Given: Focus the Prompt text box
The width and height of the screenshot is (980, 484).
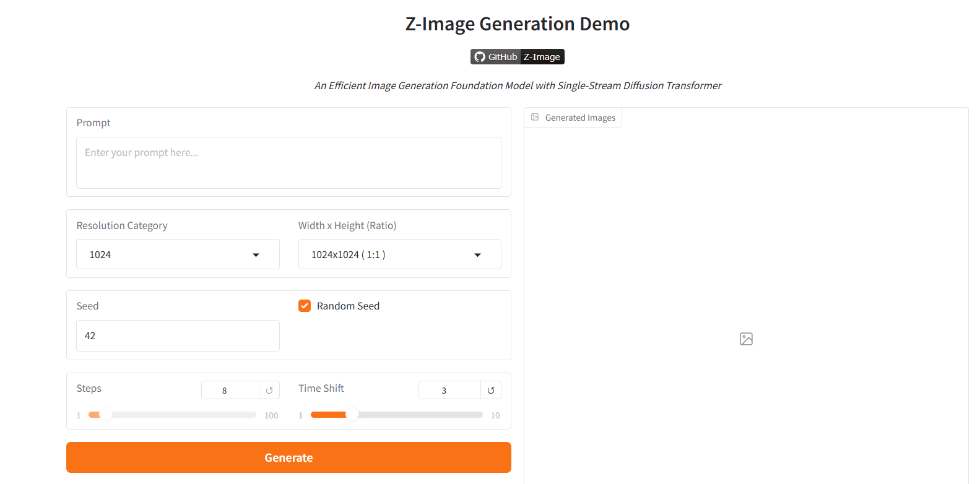Looking at the screenshot, I should coord(288,163).
